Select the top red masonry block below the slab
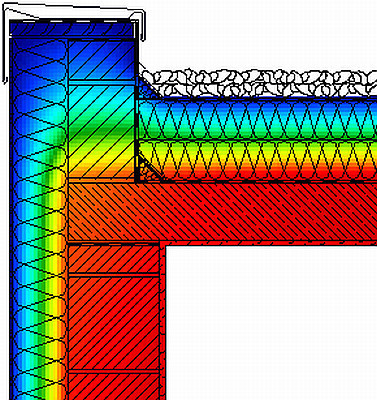Image resolution: width=377 pixels, height=400 pixels. [114, 259]
